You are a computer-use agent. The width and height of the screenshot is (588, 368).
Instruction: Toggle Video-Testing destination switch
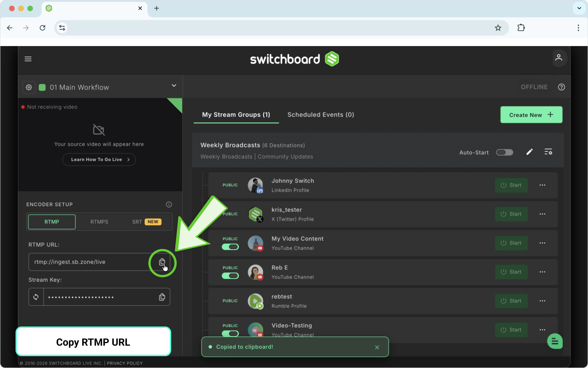[x=230, y=333]
